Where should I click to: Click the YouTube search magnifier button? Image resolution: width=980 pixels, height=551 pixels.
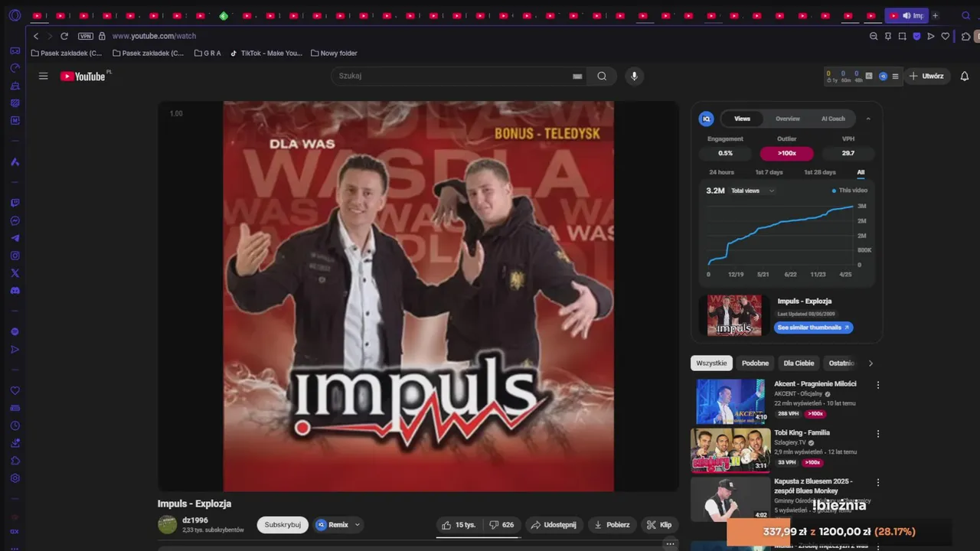(x=602, y=76)
